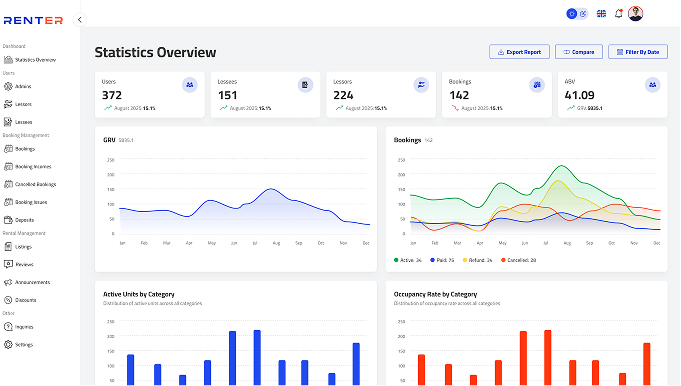
Task: Click the Users card icon
Action: pos(190,85)
